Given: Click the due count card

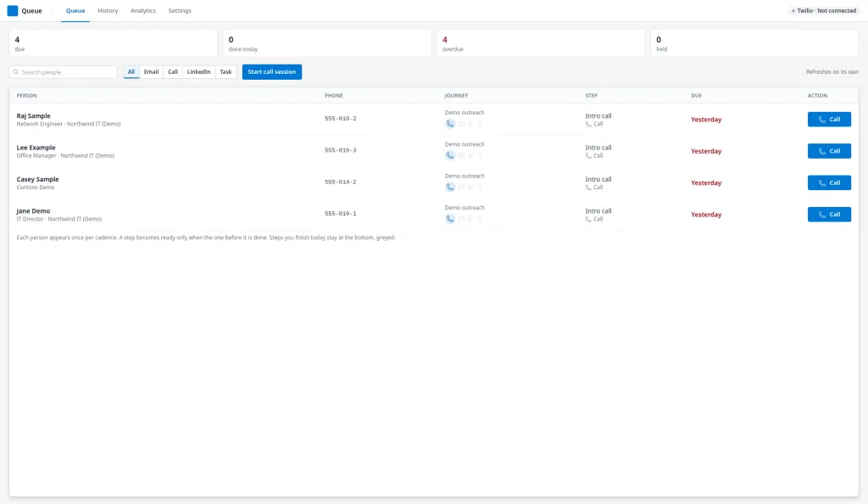Looking at the screenshot, I should (113, 43).
